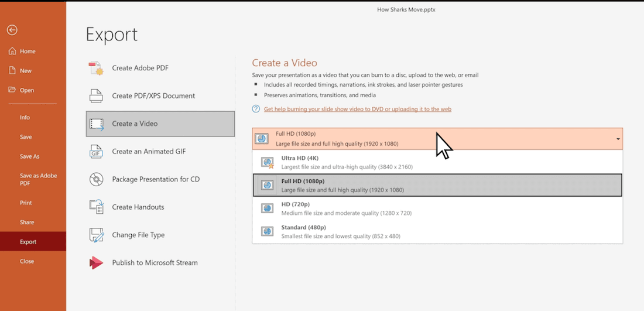Select Create a Video export option

(x=160, y=124)
